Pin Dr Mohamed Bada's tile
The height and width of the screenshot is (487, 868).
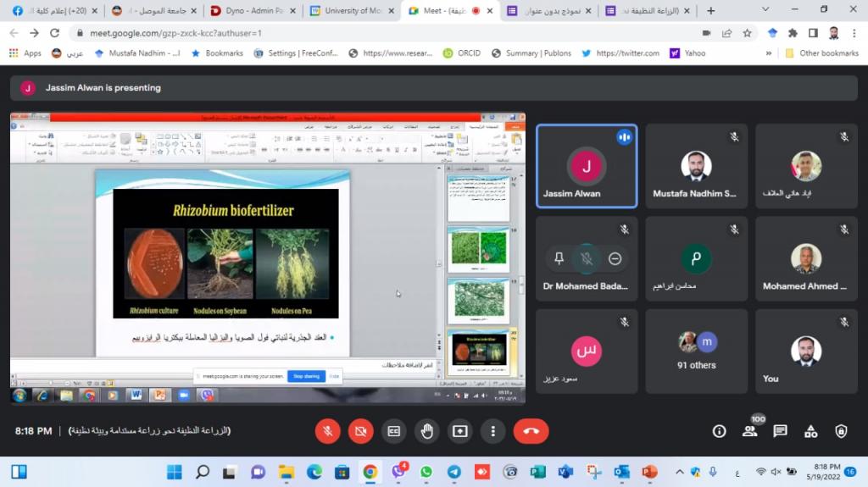pyautogui.click(x=558, y=258)
